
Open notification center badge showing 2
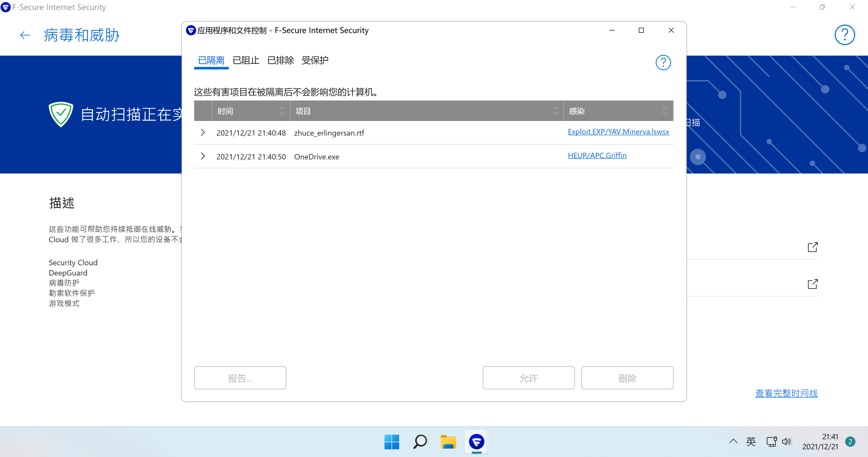pos(850,442)
